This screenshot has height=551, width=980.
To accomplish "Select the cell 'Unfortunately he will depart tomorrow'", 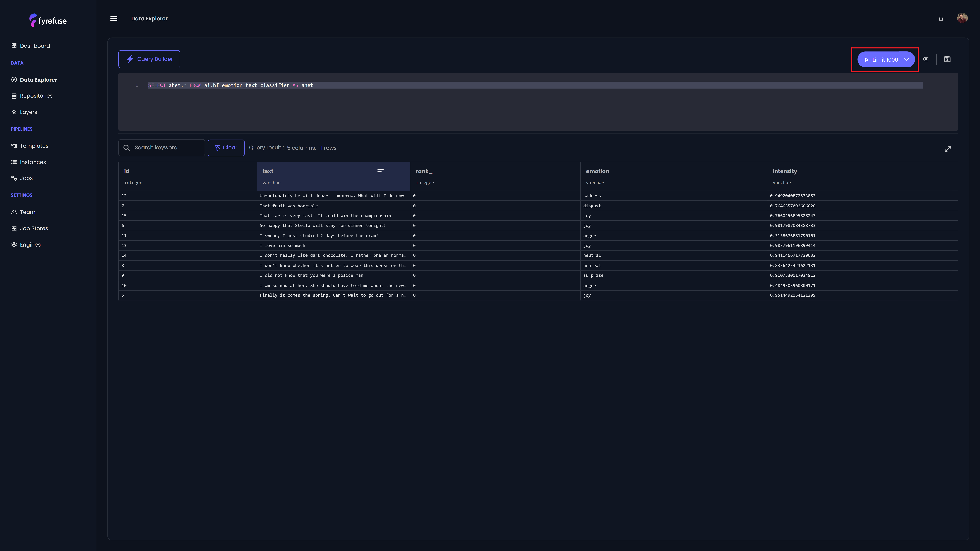I will point(333,196).
